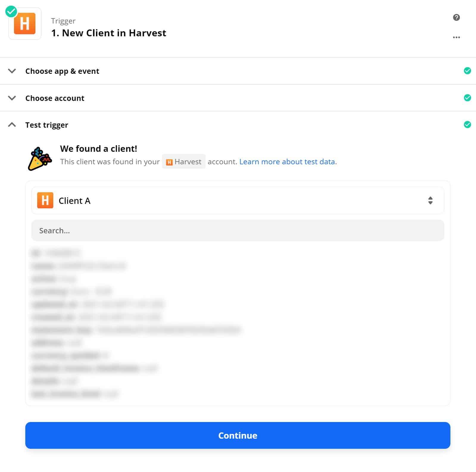The width and height of the screenshot is (476, 472).
Task: Open the Client A selector arrows
Action: (430, 200)
